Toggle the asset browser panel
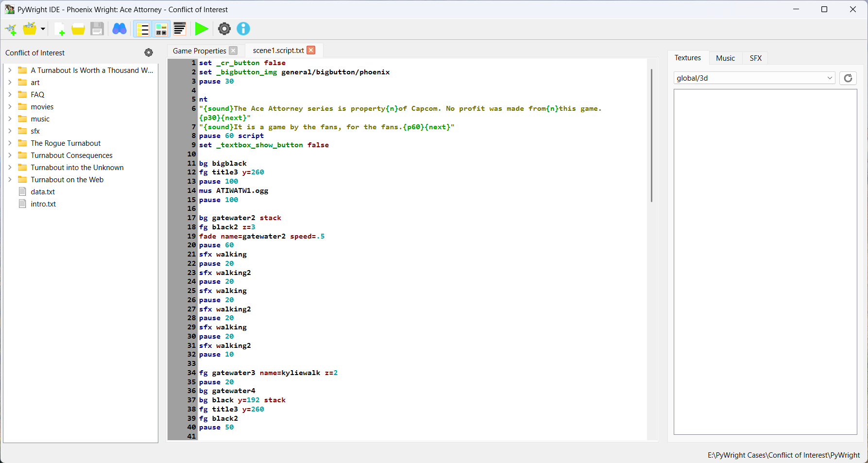Screen dimensions: 868x463 [x=161, y=29]
